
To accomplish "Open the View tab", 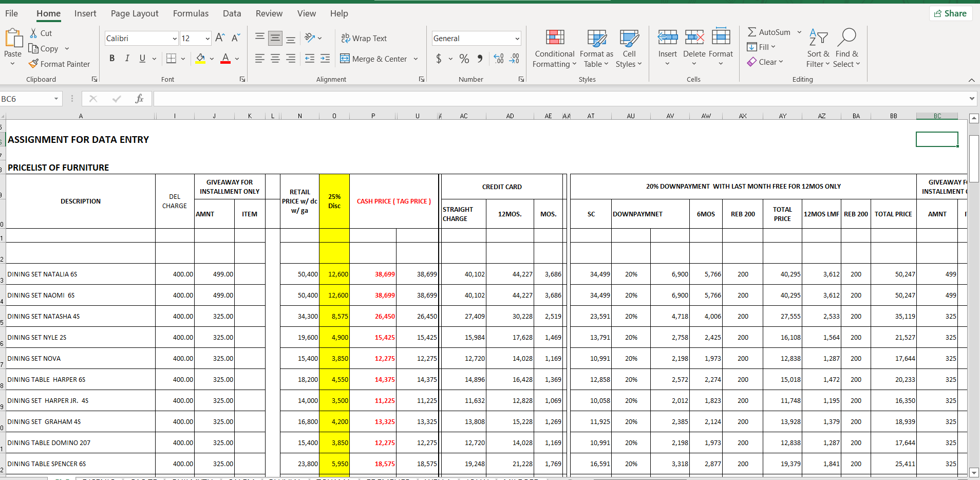I will coord(307,13).
